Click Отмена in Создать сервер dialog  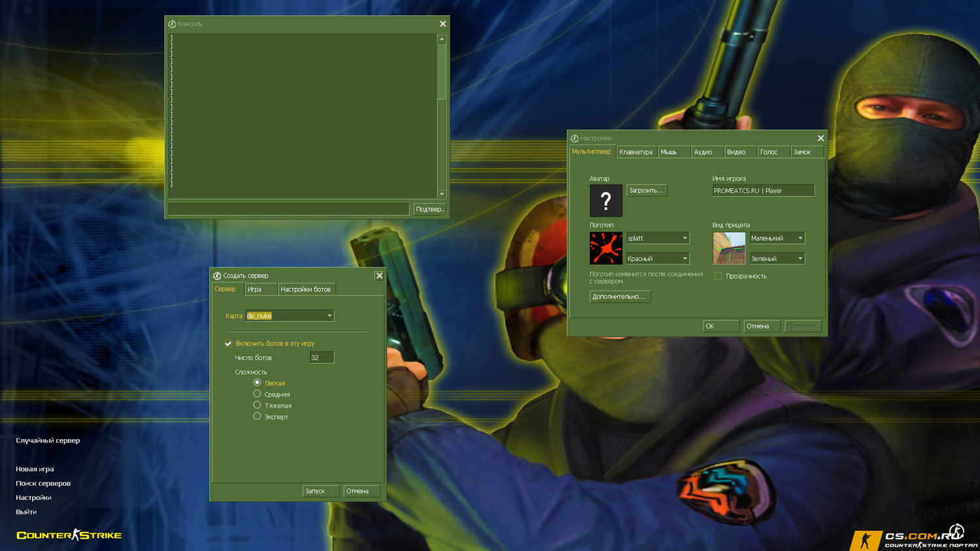click(362, 492)
